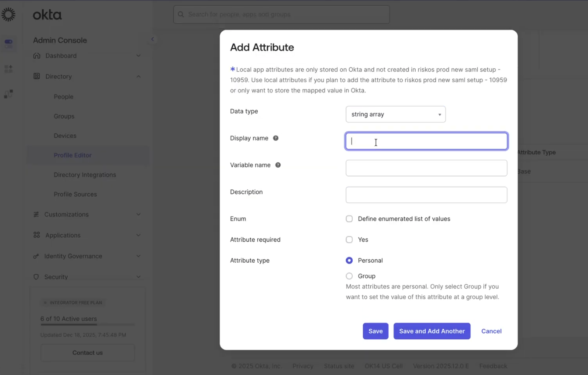
Task: Expand the Customizations chevron
Action: click(138, 214)
